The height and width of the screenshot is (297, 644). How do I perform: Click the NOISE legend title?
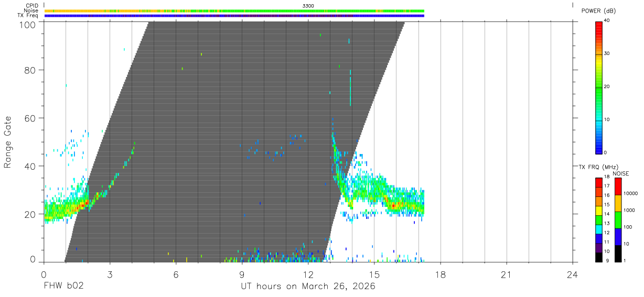point(620,173)
